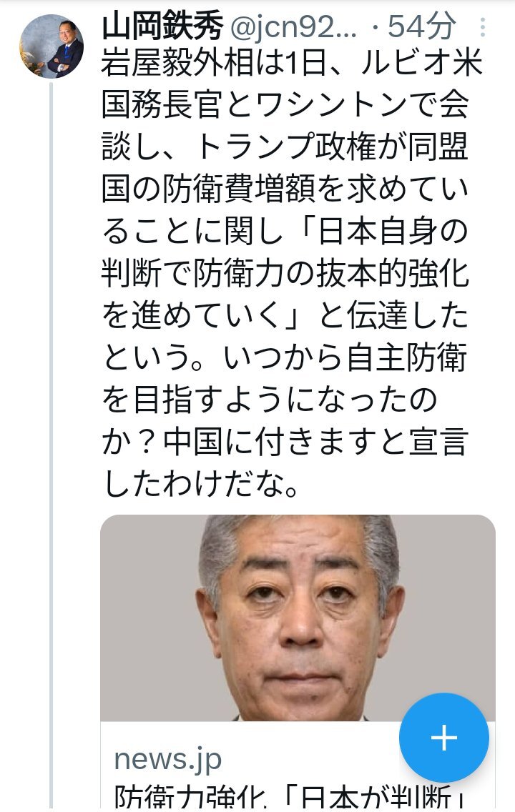
Task: Click tweet line mentioning いつから自主防衛
Action: pos(285,358)
